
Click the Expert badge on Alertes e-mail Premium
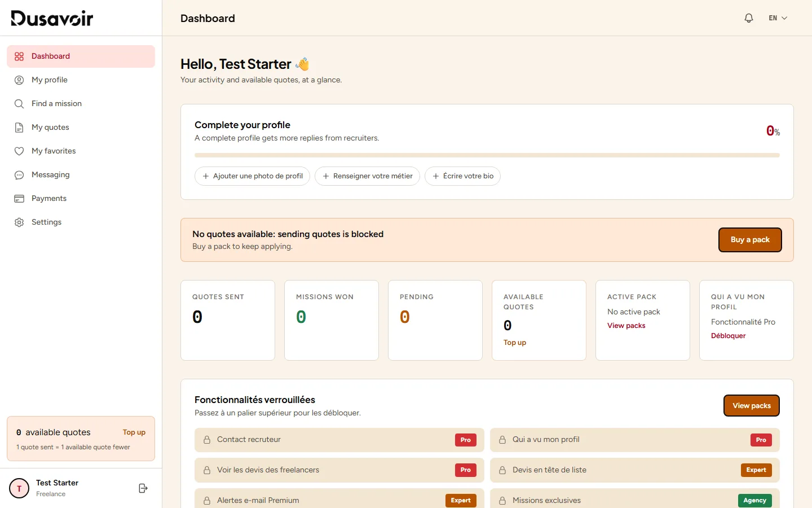tap(461, 501)
